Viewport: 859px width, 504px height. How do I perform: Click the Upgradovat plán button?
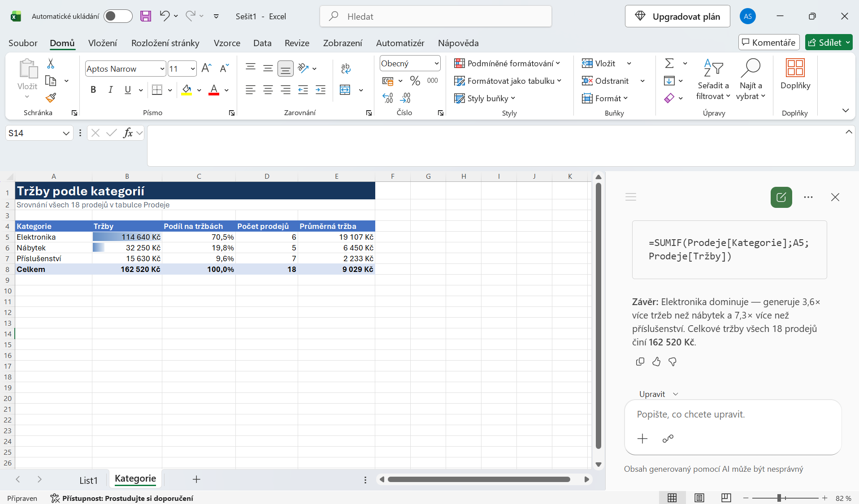[677, 17]
